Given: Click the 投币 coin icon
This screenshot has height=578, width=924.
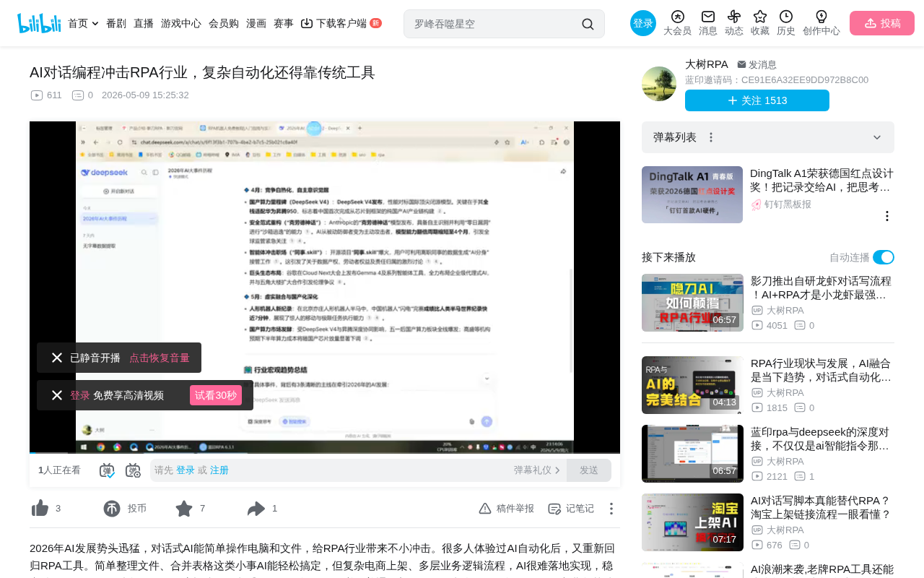Looking at the screenshot, I should [x=112, y=509].
